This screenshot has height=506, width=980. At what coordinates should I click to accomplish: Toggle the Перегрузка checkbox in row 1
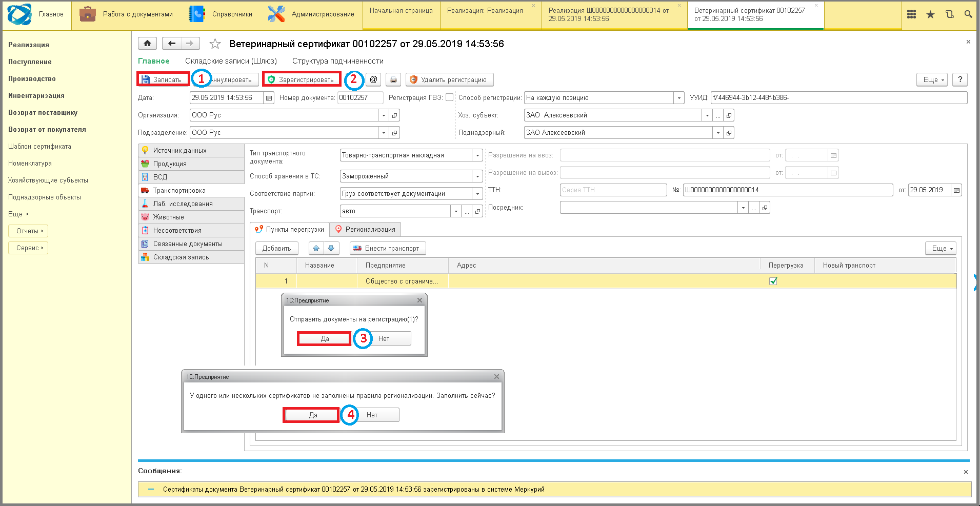773,281
